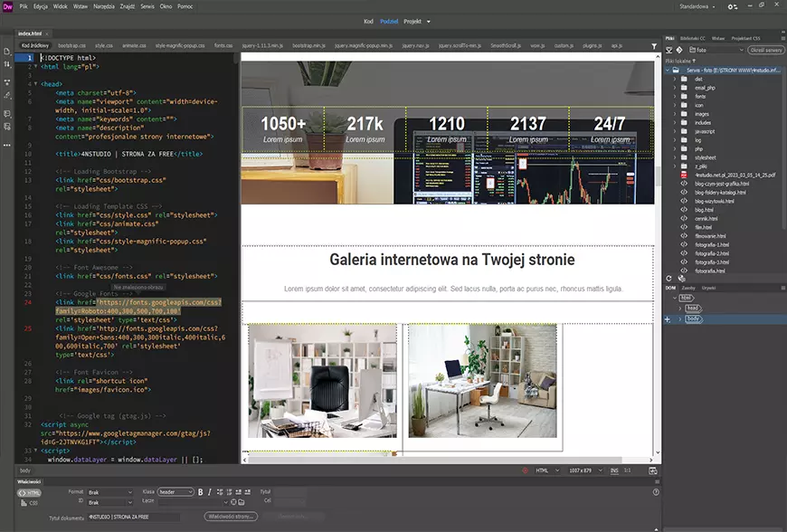Open the Files panel options menu icon
Screen dimensions: 787x532
[x=783, y=38]
